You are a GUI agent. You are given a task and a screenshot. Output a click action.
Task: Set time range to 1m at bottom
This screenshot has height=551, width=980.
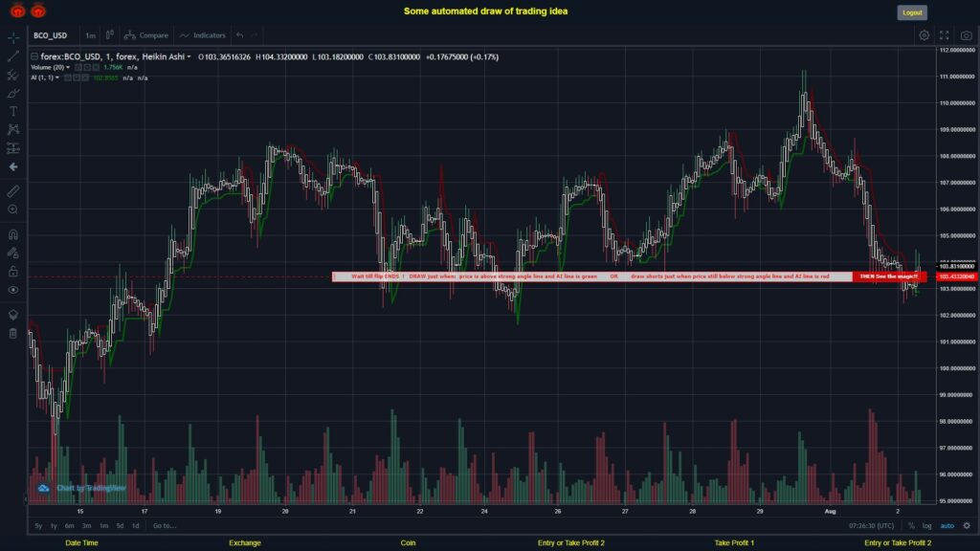pos(103,526)
